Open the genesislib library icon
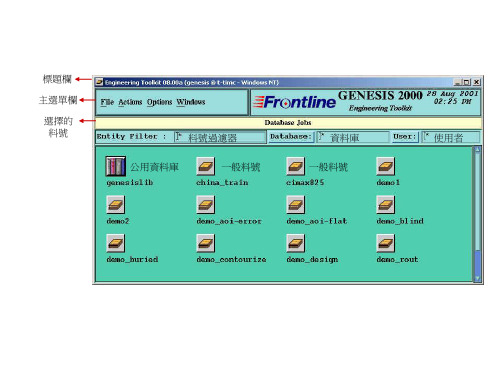 point(116,166)
